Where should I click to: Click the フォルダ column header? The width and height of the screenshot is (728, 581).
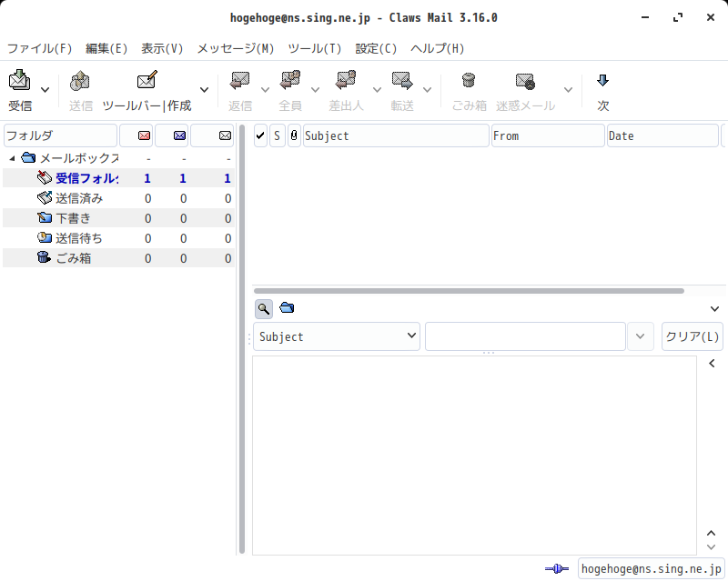pos(60,135)
